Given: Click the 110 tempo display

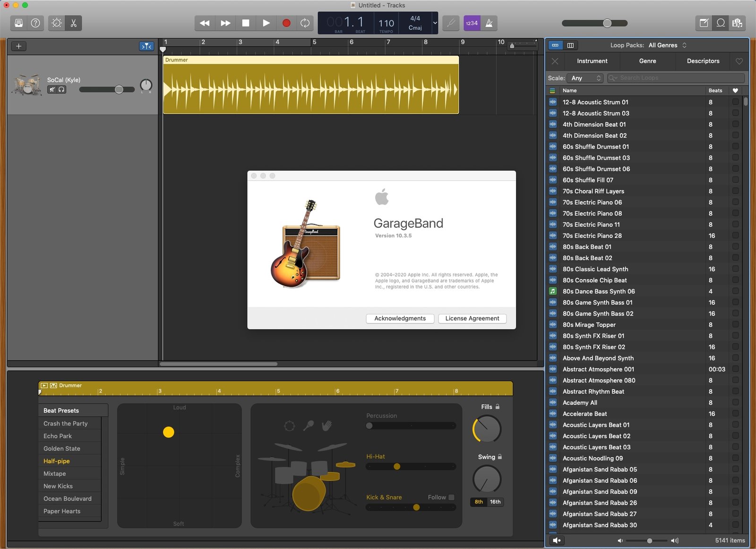Looking at the screenshot, I should [x=386, y=23].
